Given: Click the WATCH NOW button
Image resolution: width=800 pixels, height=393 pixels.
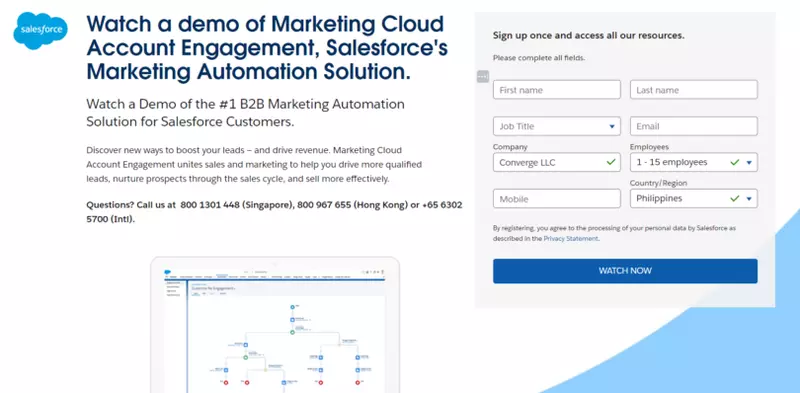Looking at the screenshot, I should click(625, 271).
